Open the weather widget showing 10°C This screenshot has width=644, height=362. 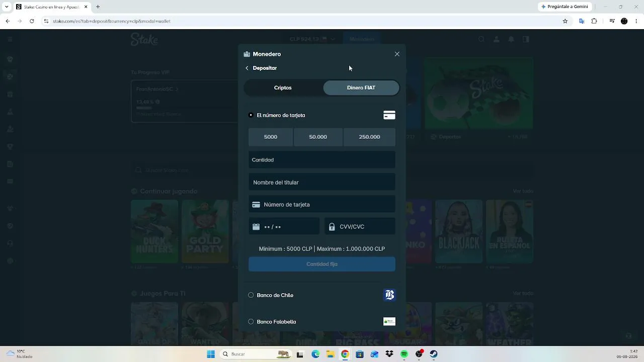click(x=19, y=354)
